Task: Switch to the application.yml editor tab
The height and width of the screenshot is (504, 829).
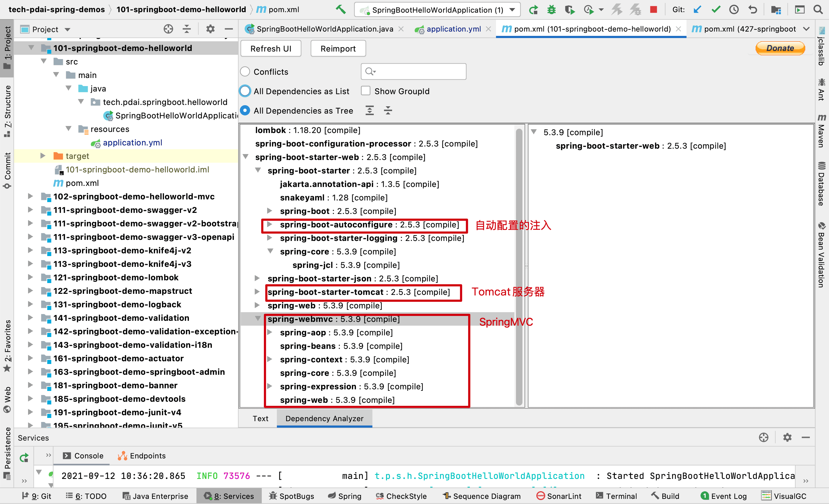Action: pyautogui.click(x=453, y=29)
